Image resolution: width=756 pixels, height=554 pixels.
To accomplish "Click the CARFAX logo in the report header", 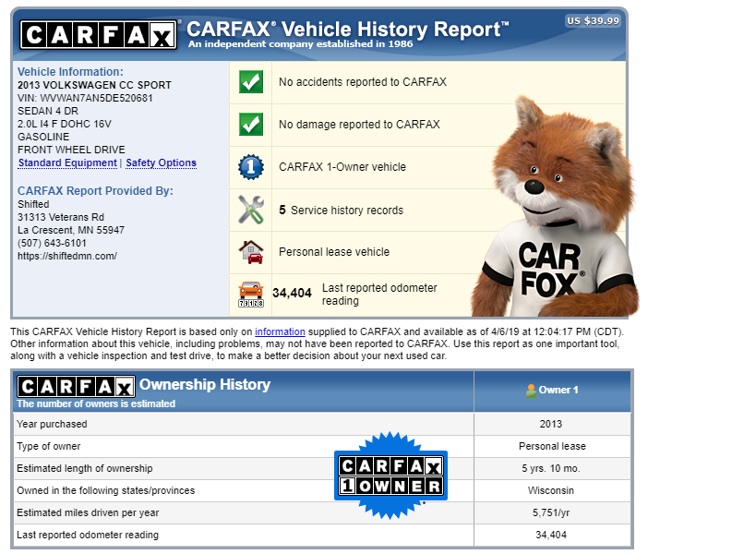I will (x=99, y=34).
